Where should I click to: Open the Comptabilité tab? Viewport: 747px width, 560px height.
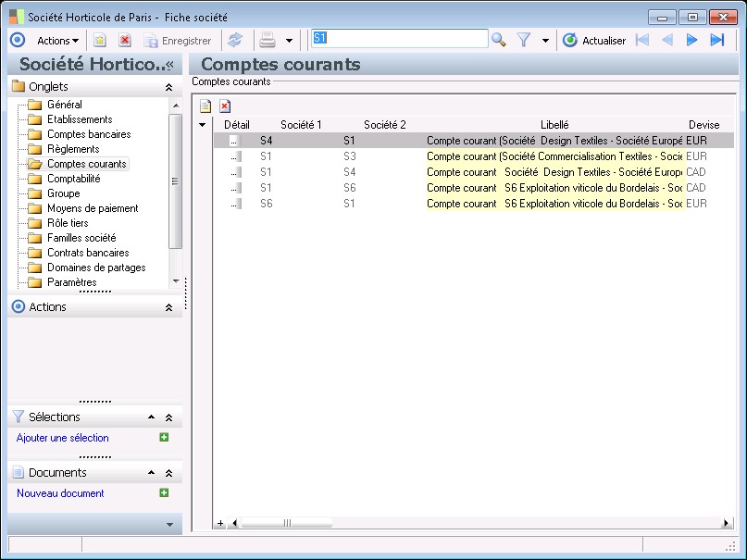pos(73,179)
